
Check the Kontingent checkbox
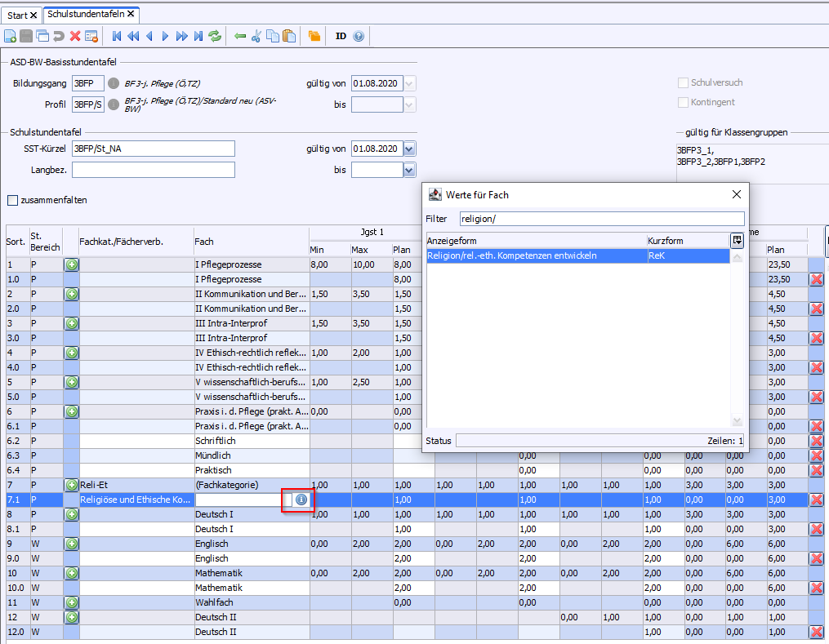[x=684, y=102]
